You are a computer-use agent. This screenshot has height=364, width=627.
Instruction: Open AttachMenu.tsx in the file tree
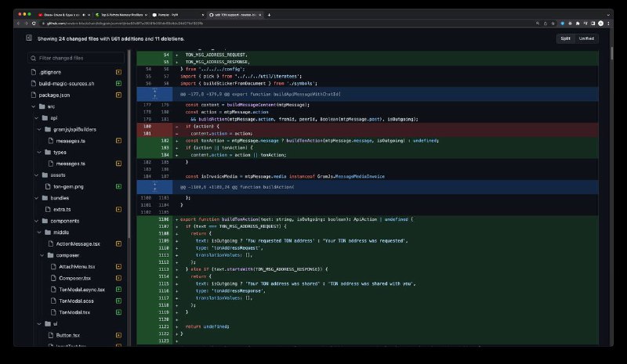point(77,266)
